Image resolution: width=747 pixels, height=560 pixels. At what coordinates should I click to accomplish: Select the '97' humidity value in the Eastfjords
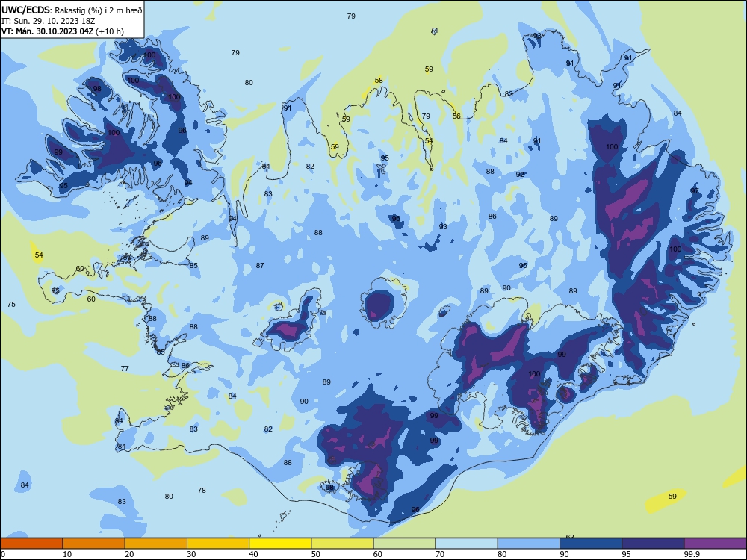695,191
